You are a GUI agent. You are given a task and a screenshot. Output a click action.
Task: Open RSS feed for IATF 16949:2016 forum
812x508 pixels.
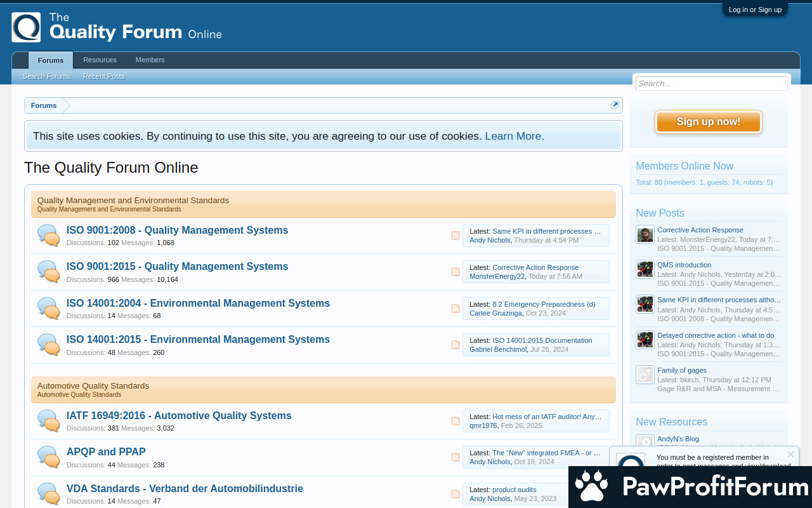tap(455, 421)
